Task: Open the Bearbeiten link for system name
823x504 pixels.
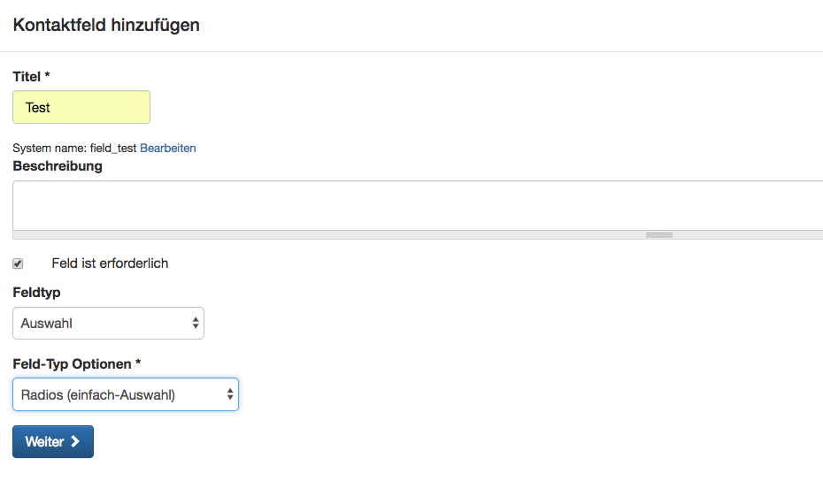Action: click(168, 148)
